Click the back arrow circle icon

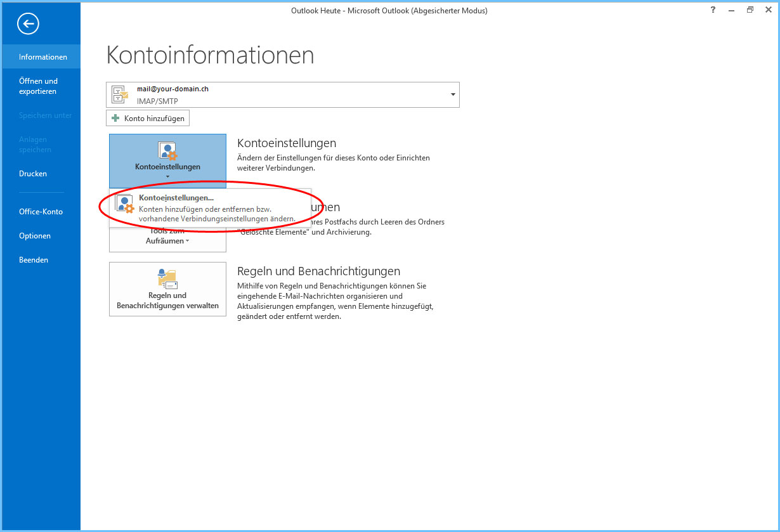point(29,24)
